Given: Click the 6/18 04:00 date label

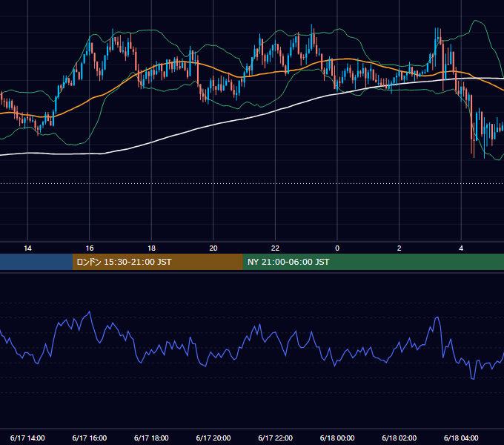Looking at the screenshot, I should pyautogui.click(x=461, y=438).
